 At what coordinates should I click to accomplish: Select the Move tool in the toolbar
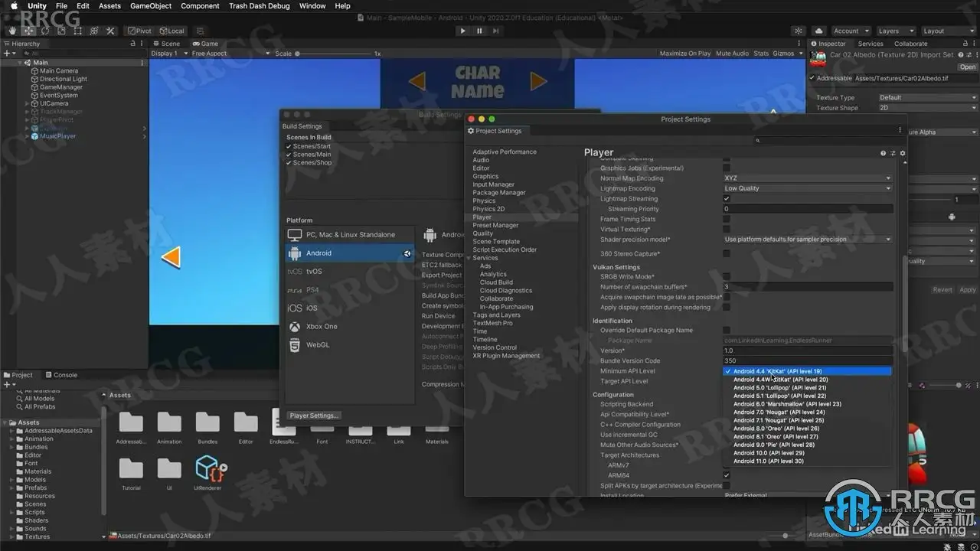[x=28, y=31]
